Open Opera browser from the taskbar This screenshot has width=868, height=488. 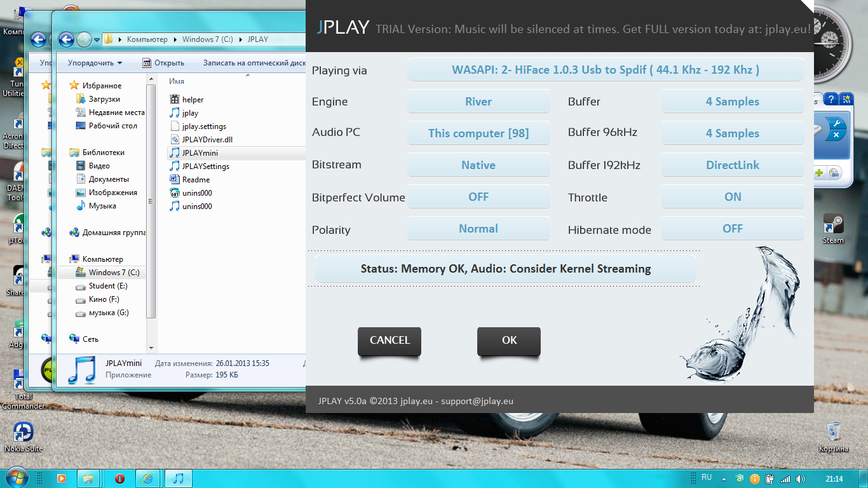(x=119, y=478)
